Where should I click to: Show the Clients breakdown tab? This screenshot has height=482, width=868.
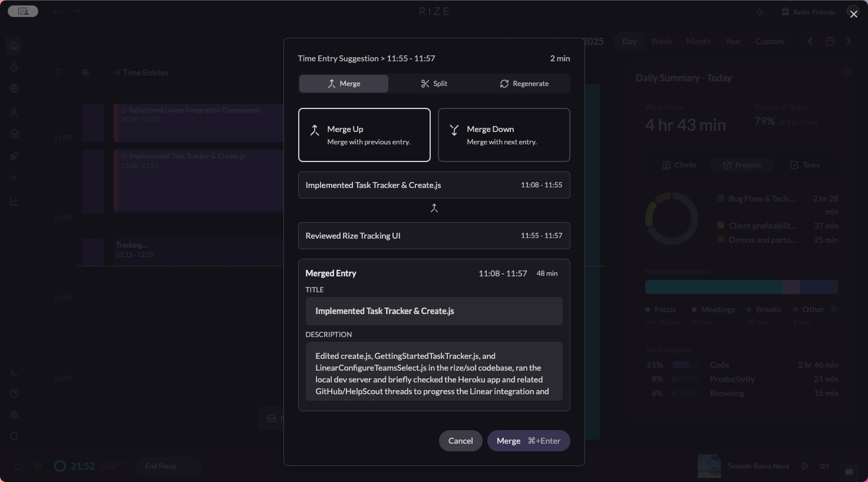click(x=679, y=165)
